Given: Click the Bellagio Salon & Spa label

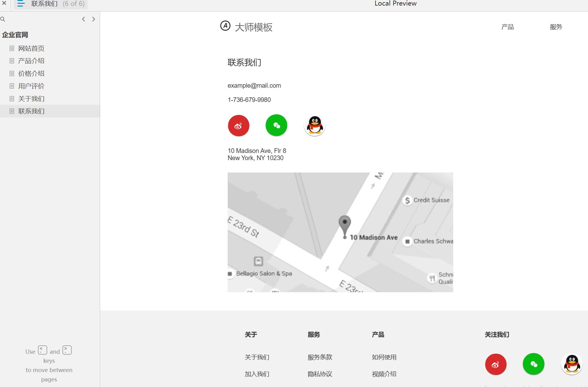Looking at the screenshot, I should [264, 274].
